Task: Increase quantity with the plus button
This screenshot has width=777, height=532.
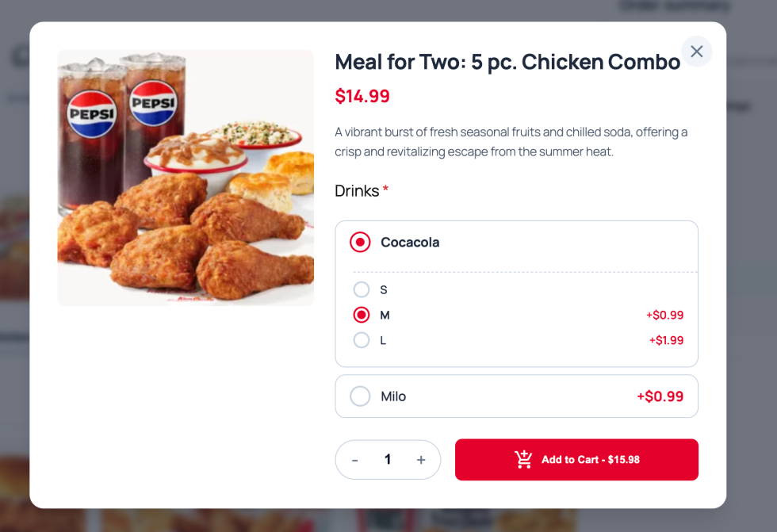Action: [421, 460]
